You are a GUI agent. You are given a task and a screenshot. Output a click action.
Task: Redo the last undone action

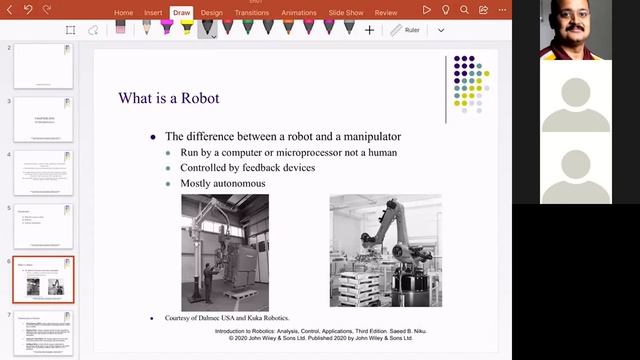(47, 9)
